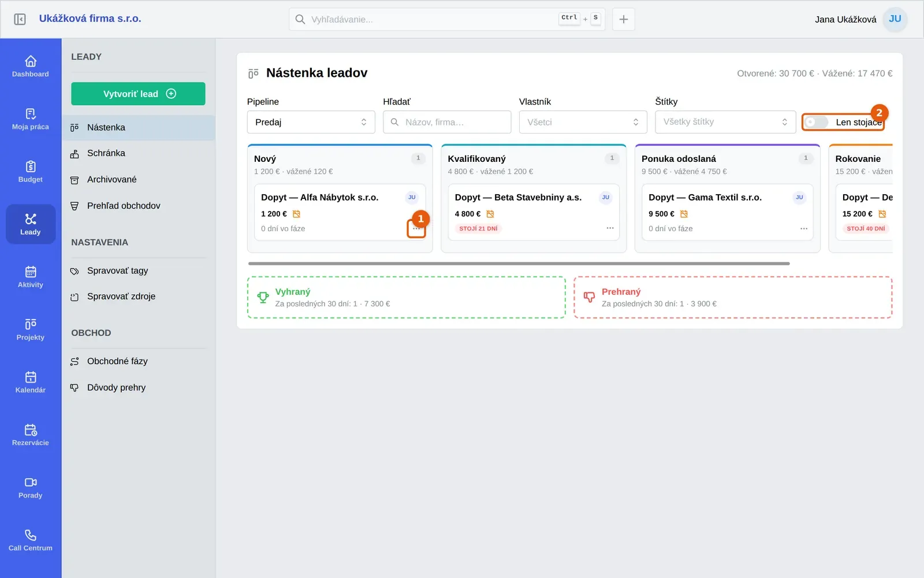Image resolution: width=924 pixels, height=578 pixels.
Task: Open the Dopyt — Alfa Nábytok s.r.o. card
Action: pyautogui.click(x=340, y=212)
